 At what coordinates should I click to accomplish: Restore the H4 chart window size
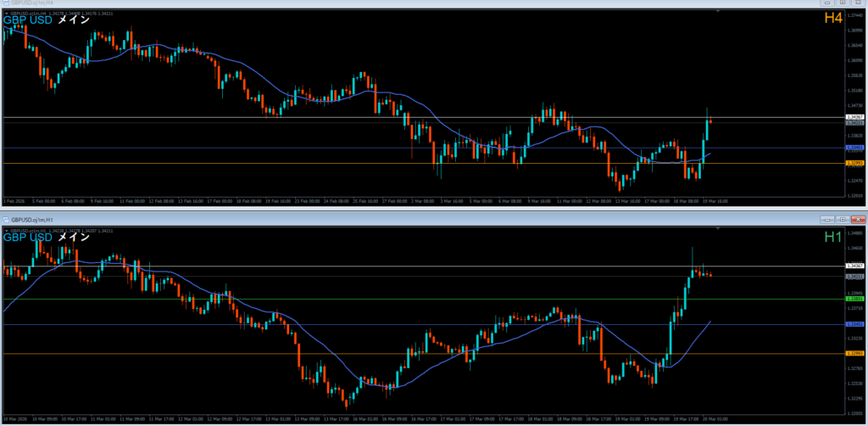[842, 4]
